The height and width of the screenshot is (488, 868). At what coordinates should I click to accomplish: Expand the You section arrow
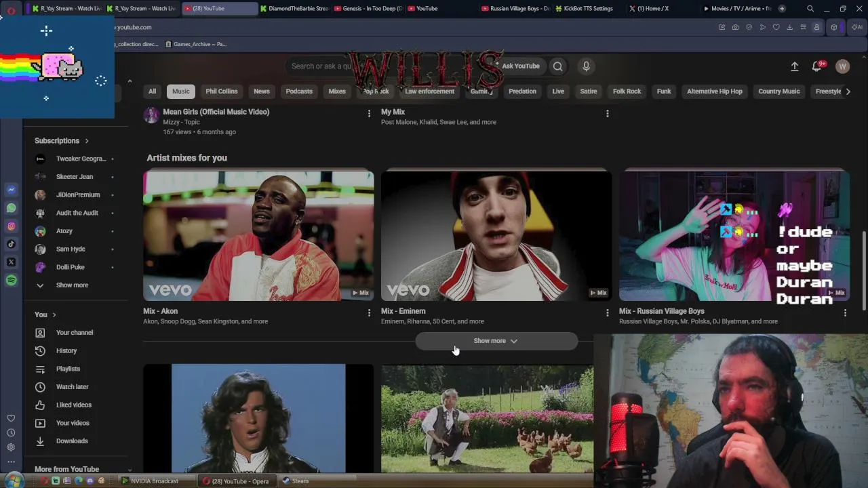point(54,314)
